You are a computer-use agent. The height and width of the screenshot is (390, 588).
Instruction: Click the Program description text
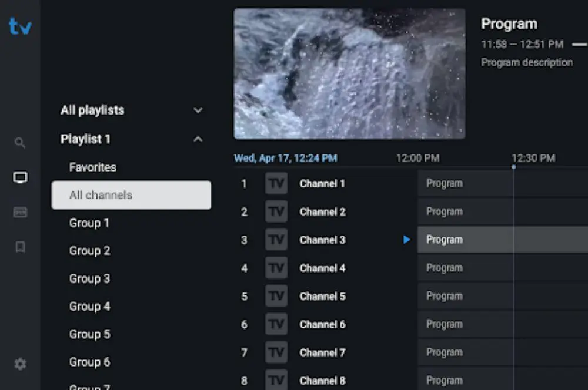click(x=527, y=62)
